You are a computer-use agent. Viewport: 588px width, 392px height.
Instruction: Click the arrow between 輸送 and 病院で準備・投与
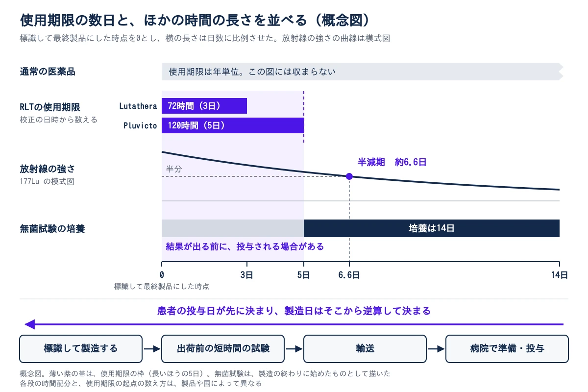click(x=436, y=349)
